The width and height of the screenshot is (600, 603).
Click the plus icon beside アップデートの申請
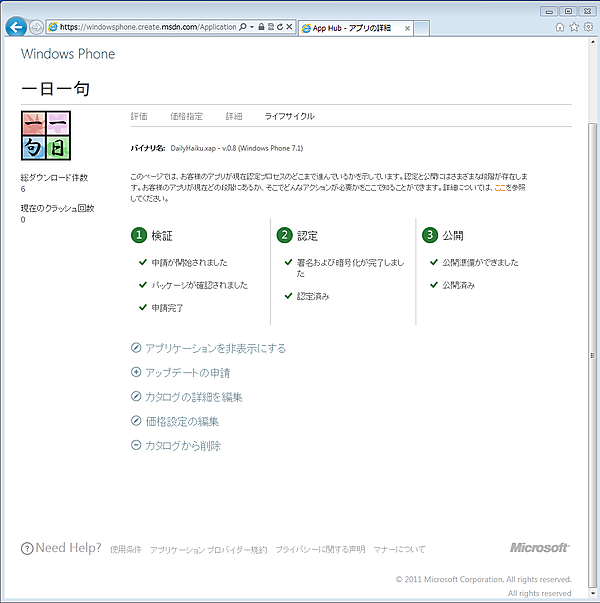(x=136, y=372)
